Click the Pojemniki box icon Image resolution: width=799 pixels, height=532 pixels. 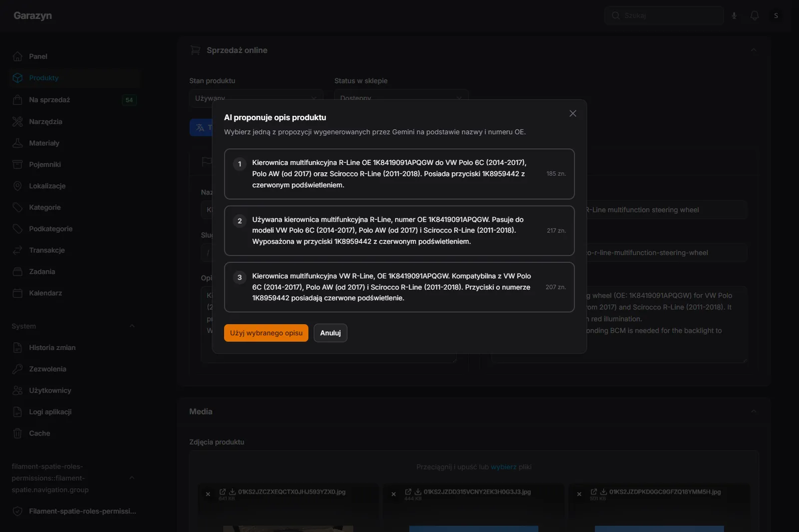(17, 164)
